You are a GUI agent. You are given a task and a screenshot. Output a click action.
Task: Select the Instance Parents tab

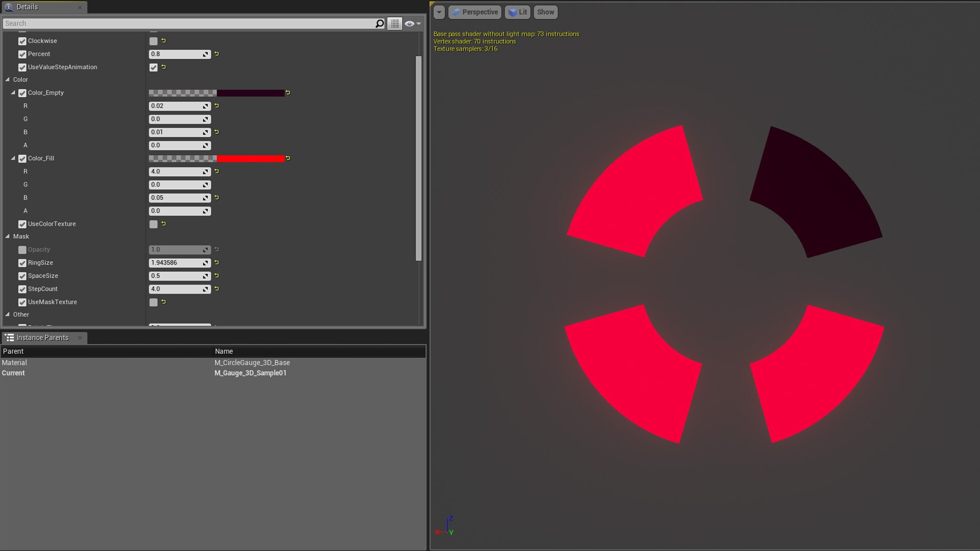click(42, 338)
